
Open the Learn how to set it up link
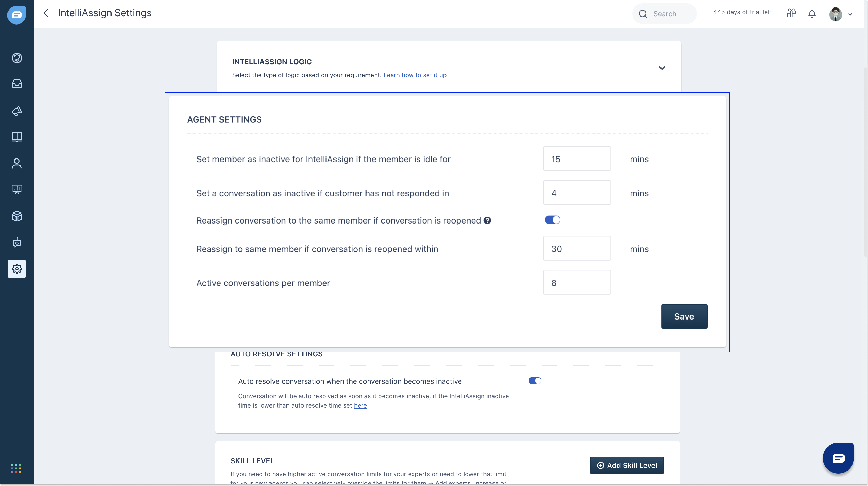(415, 75)
